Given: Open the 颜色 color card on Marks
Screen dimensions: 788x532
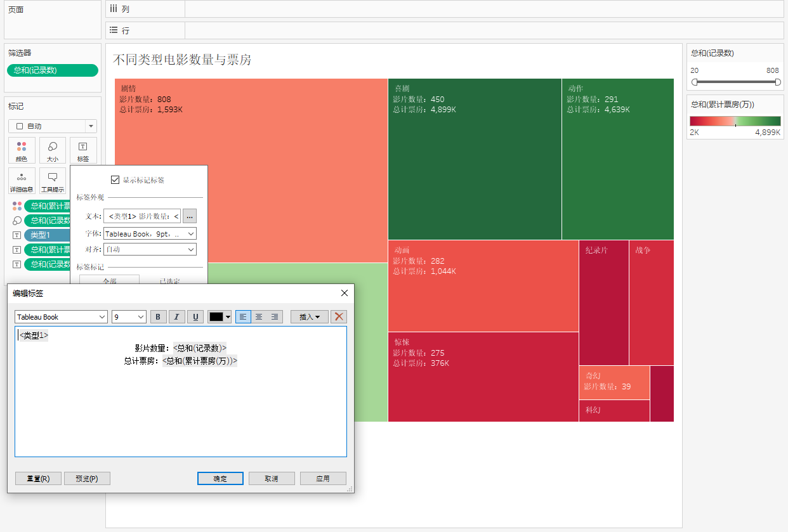Looking at the screenshot, I should (22, 150).
